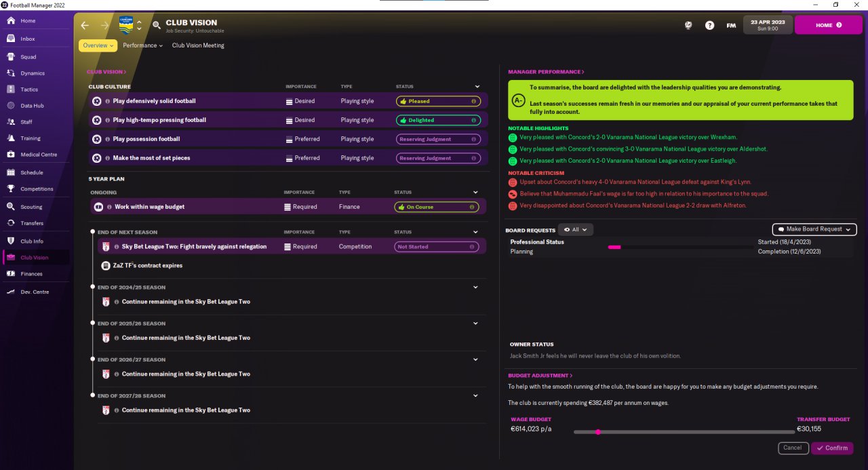This screenshot has height=470, width=868.
Task: Open the All filter for board requests
Action: coord(575,229)
